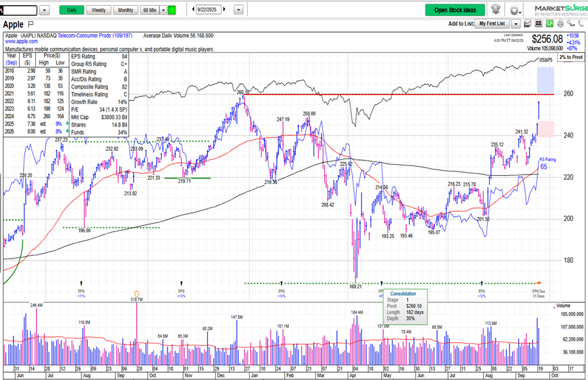Click the SMR Rating A row

(x=99, y=71)
